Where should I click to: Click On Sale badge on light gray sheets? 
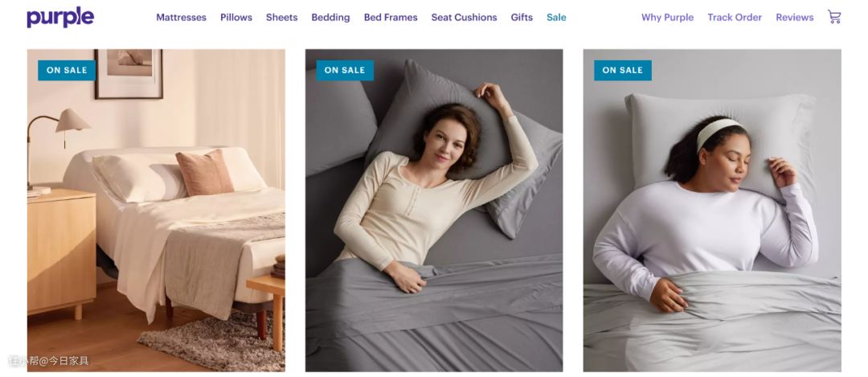623,70
